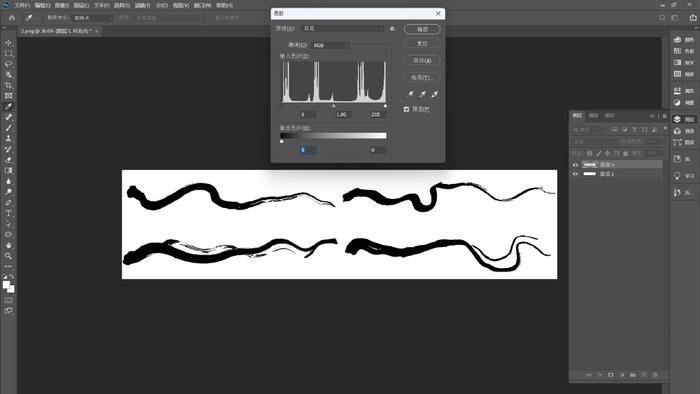Switch to the Channels tab in Layers panel
The width and height of the screenshot is (700, 394).
(x=593, y=116)
